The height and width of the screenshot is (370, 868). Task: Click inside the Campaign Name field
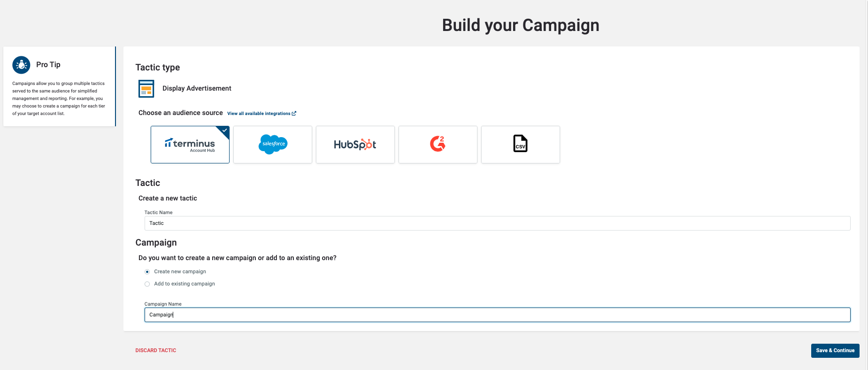pos(497,315)
